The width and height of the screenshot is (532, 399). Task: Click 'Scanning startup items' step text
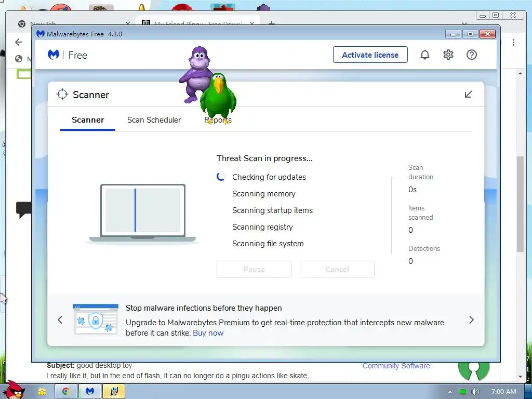pos(272,210)
